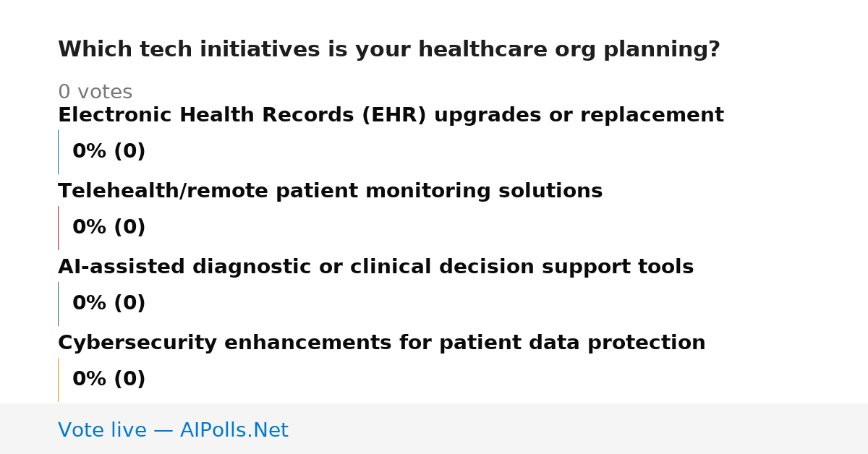This screenshot has height=454, width=868.
Task: Click the 0% (0) result under Telehealth
Action: [x=109, y=228]
